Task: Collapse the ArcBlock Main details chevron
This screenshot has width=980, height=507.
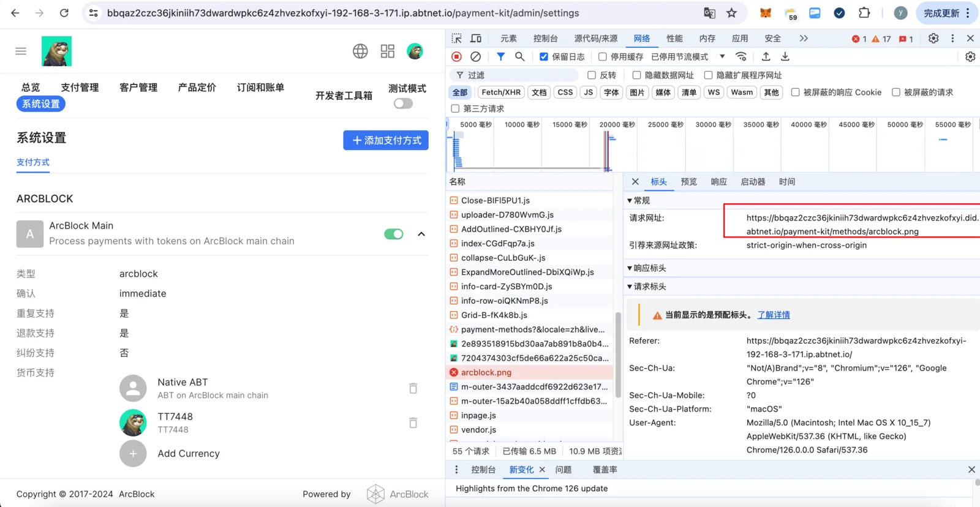Action: pyautogui.click(x=421, y=234)
